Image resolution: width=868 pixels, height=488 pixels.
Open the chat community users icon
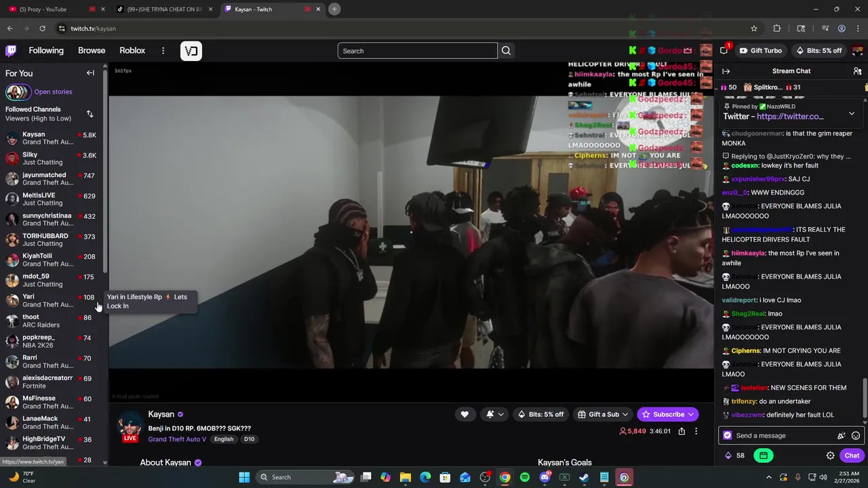pyautogui.click(x=857, y=71)
